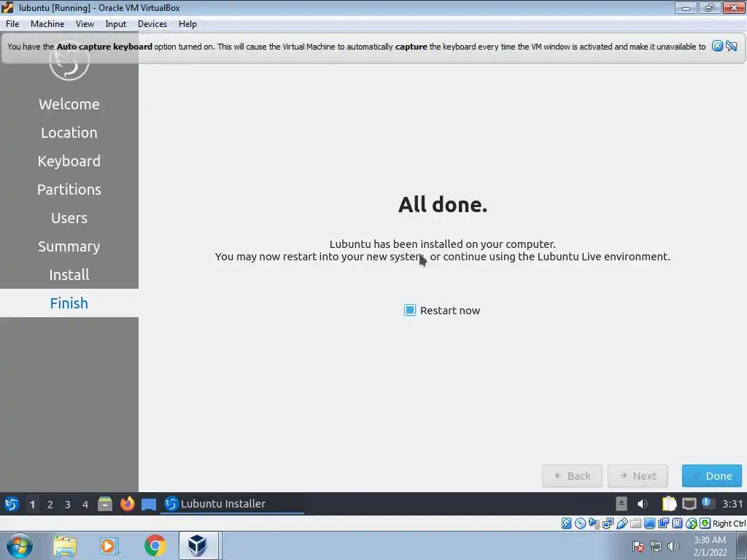The height and width of the screenshot is (560, 747).
Task: Click the Done button
Action: pos(712,475)
